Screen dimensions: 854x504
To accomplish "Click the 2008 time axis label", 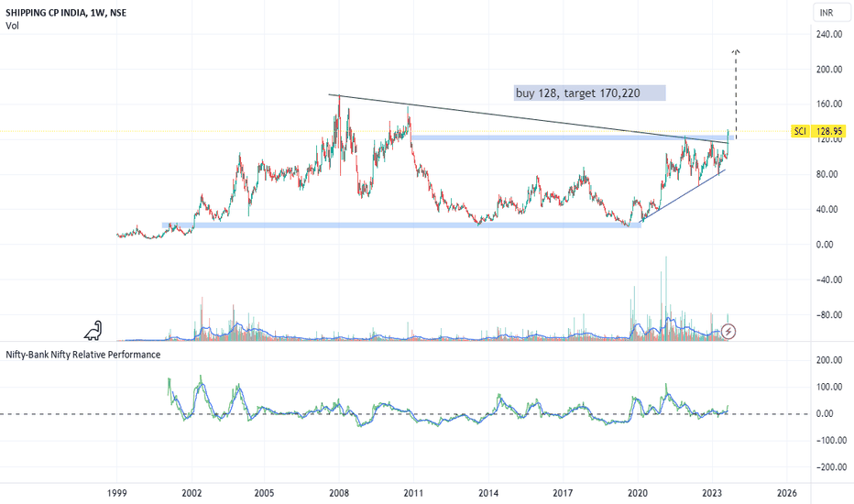I will coord(339,493).
